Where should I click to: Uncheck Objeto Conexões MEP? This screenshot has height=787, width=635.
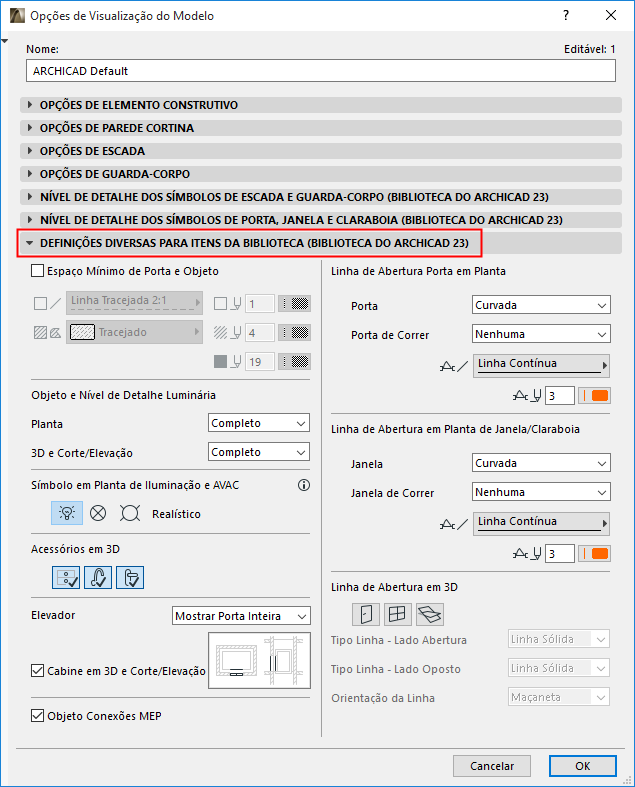coord(38,716)
